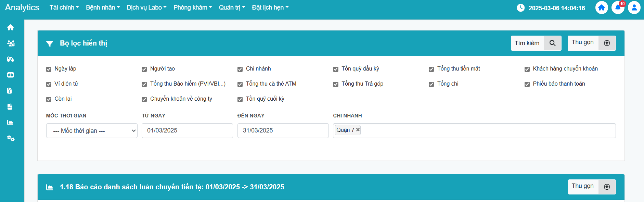Open the notification bell with badge 10
This screenshot has height=202, width=644.
618,8
